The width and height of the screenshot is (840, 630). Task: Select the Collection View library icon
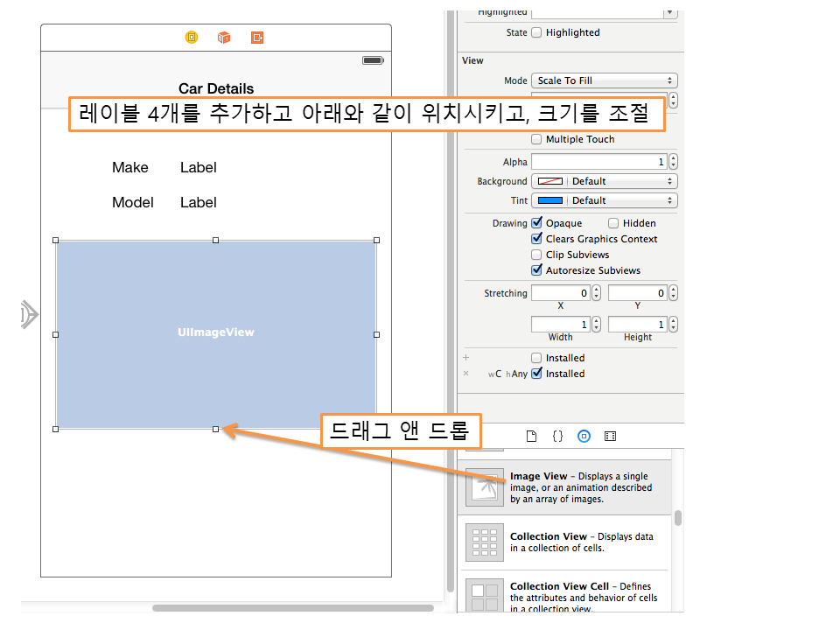(485, 542)
